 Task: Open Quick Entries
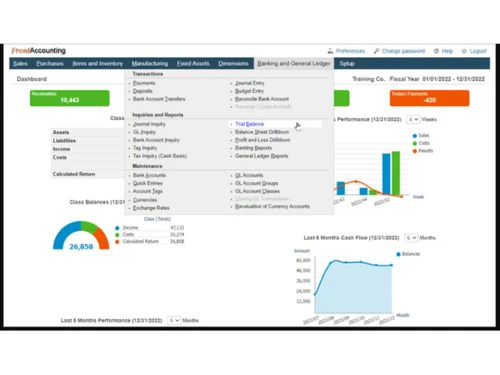(x=148, y=183)
